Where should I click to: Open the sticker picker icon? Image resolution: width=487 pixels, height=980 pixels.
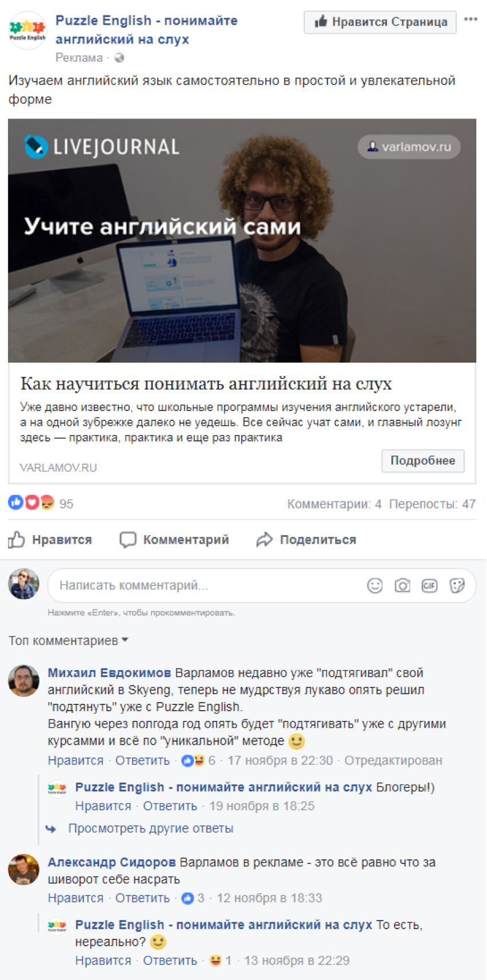tap(457, 585)
